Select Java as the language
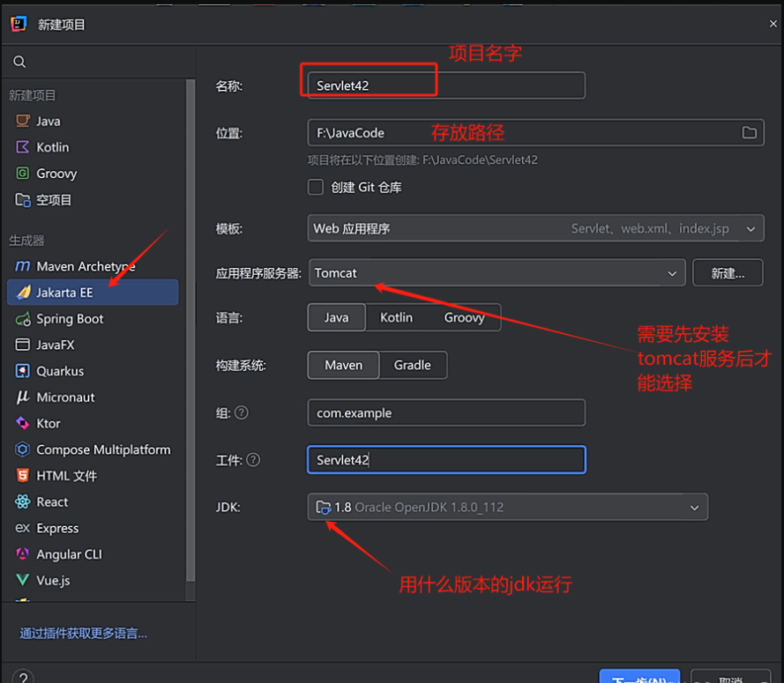784x683 pixels. 337,317
